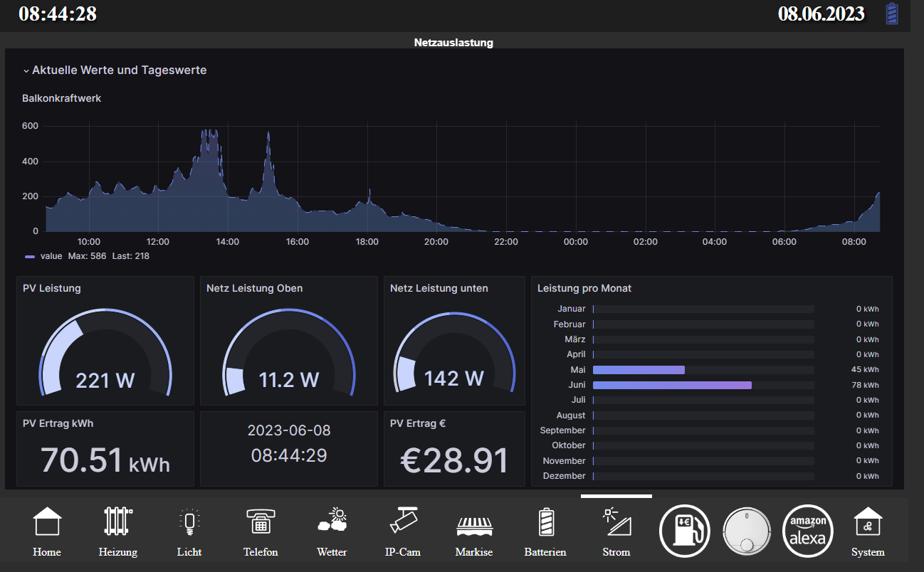Click the September row label
Viewport: 924px width, 572px height.
(x=563, y=430)
